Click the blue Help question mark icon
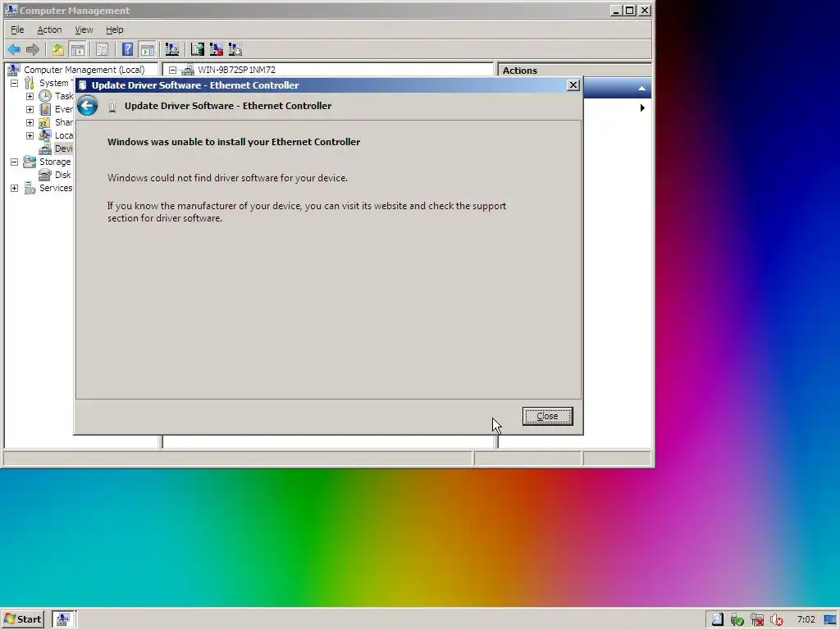This screenshot has width=840, height=630. tap(127, 50)
